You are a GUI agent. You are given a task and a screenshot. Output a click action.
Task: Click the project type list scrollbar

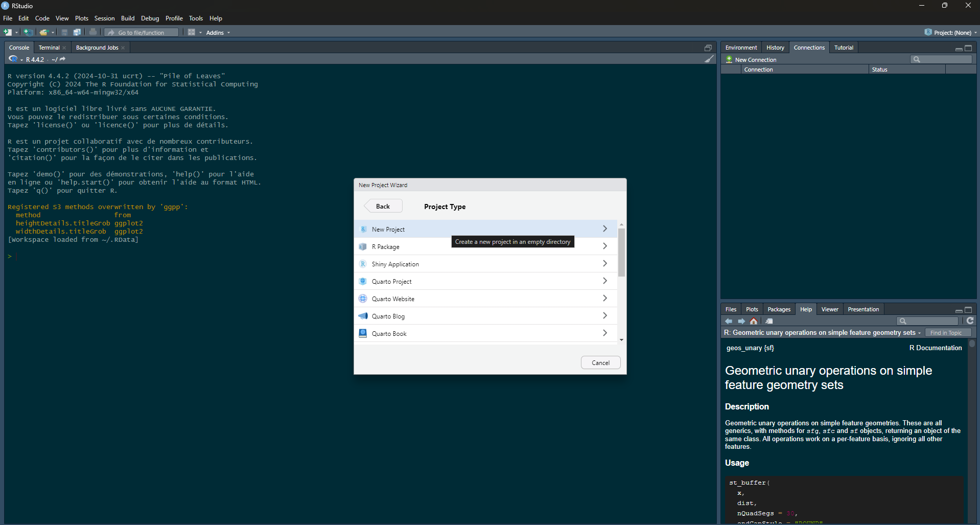click(621, 252)
